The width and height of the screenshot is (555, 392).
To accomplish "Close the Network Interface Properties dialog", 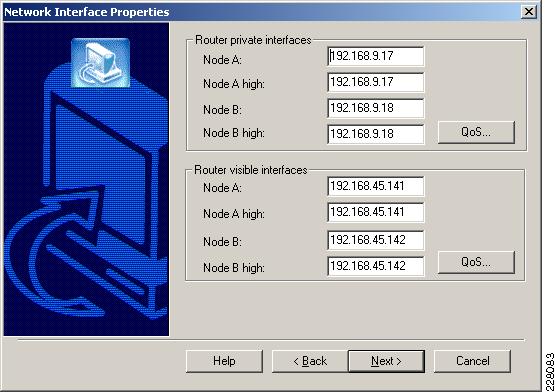I will (528, 12).
